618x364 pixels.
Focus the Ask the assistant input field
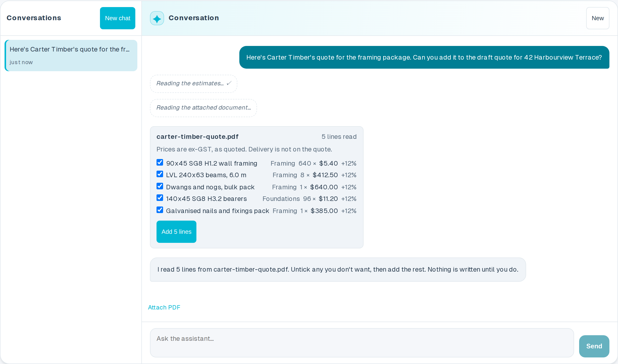point(362,343)
